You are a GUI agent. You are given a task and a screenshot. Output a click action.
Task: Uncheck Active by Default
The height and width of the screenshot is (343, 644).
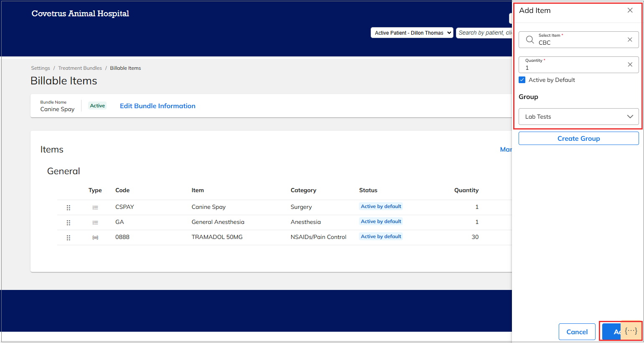pyautogui.click(x=522, y=80)
